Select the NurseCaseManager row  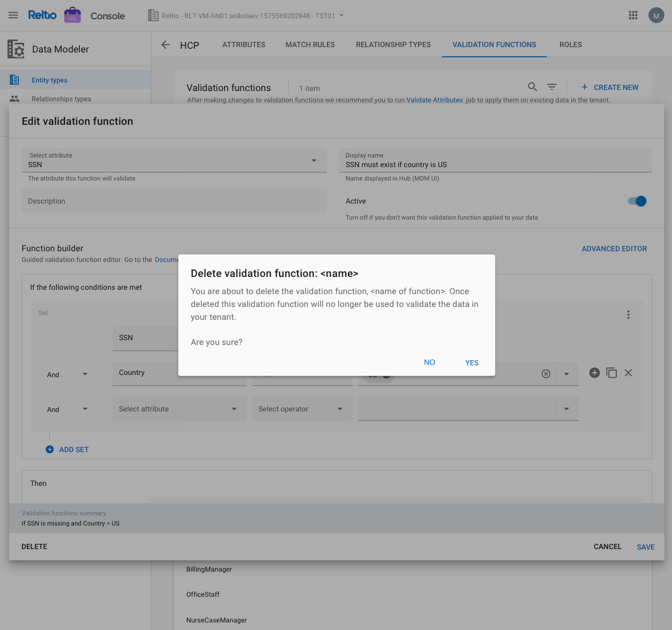point(413,620)
